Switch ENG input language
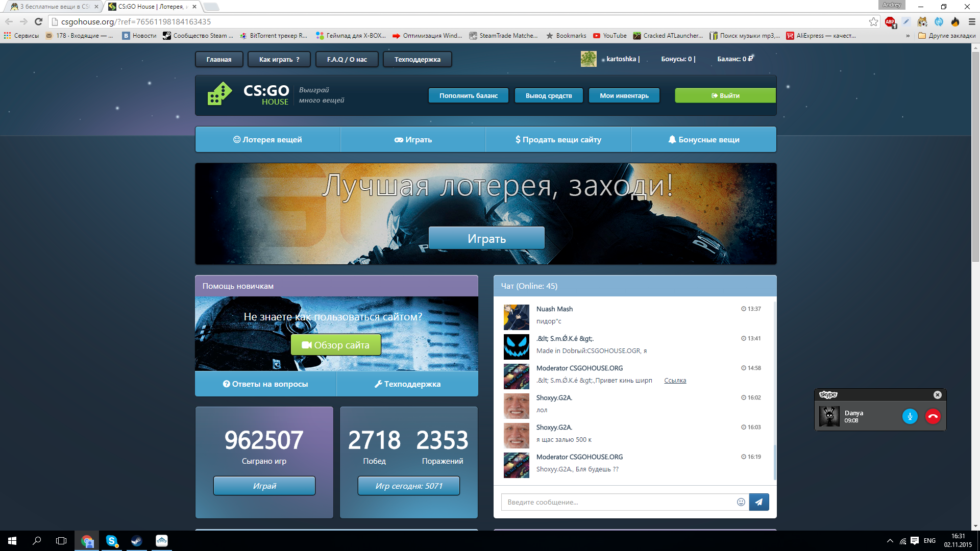Image resolution: width=980 pixels, height=551 pixels. tap(929, 541)
